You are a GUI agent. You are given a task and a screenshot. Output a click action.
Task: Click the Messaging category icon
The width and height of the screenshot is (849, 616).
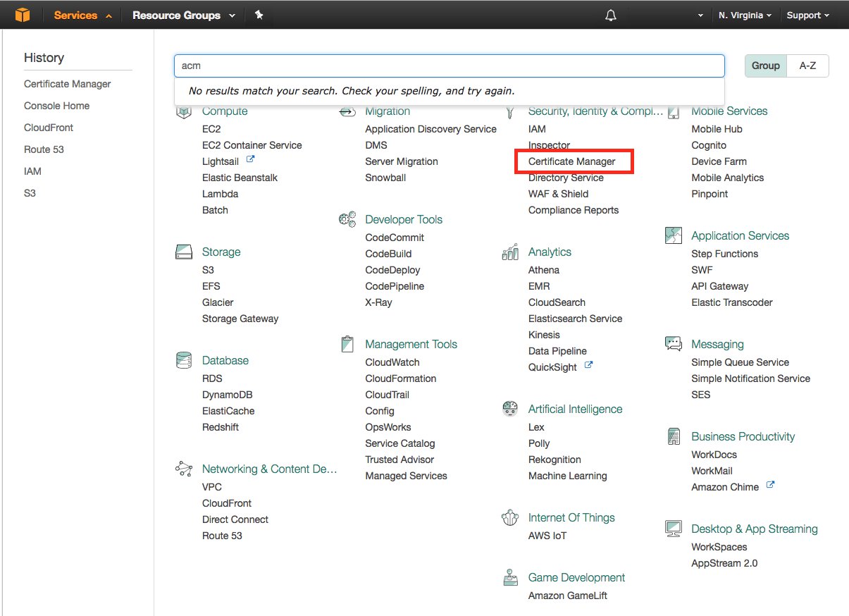pyautogui.click(x=674, y=344)
